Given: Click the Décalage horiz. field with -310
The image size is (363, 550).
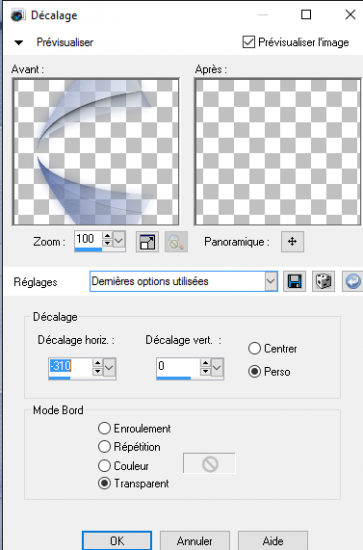Looking at the screenshot, I should [70, 366].
